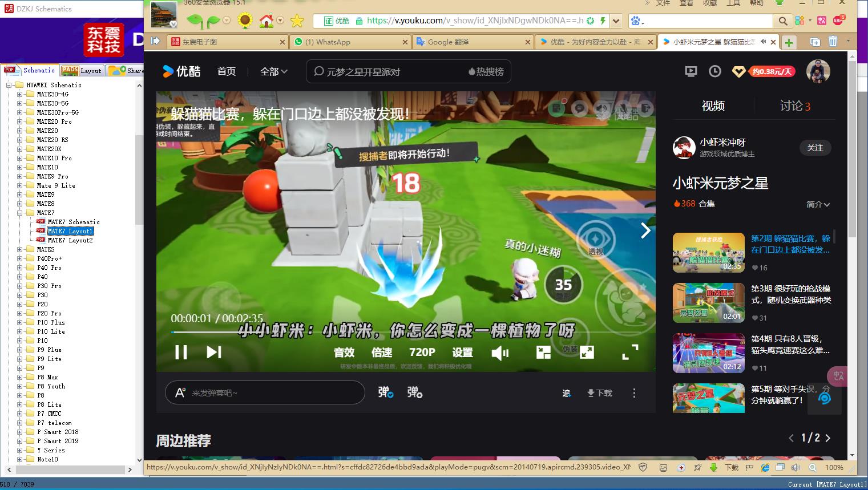Click the sunflower icon in browser toolbar

tap(245, 21)
